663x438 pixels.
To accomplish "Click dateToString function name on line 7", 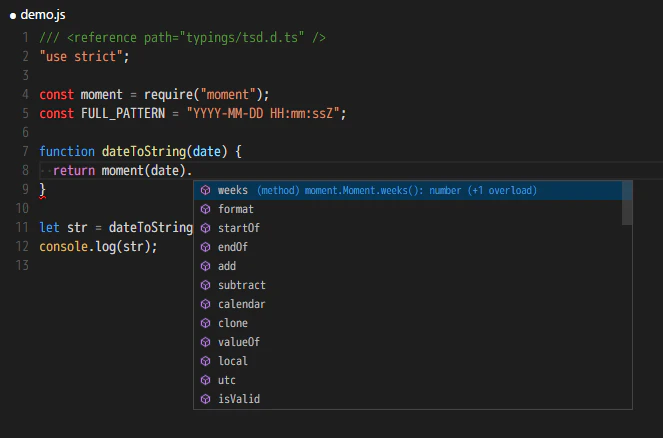I will [x=144, y=151].
